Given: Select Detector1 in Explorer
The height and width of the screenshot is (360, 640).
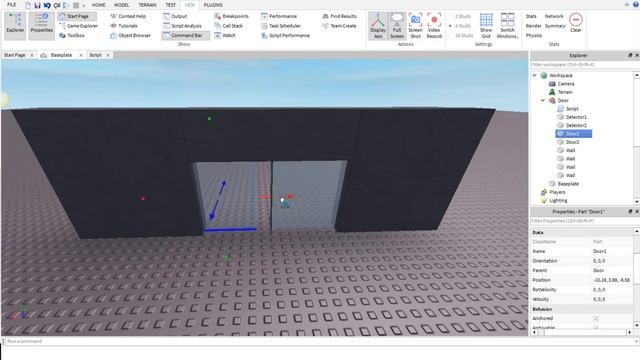Looking at the screenshot, I should click(x=576, y=117).
